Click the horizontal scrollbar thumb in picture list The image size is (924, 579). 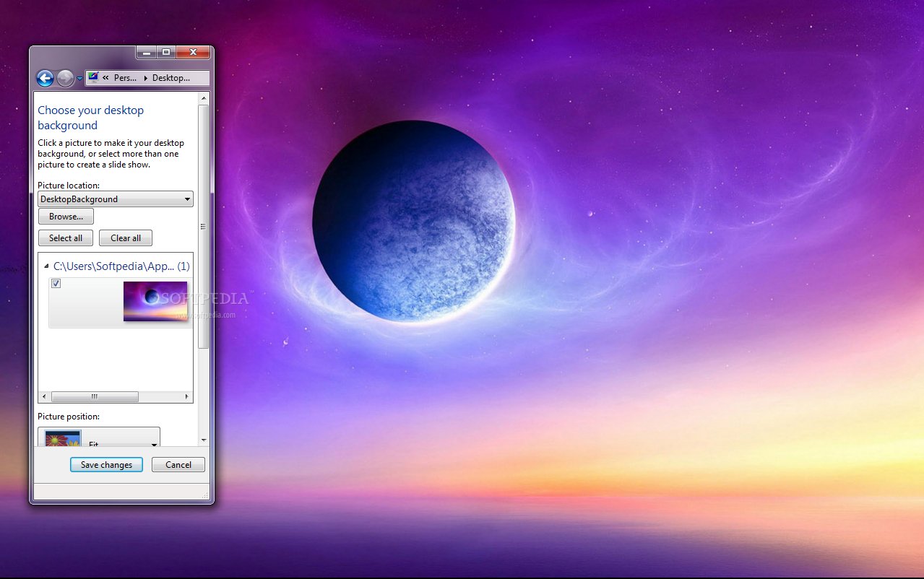(x=95, y=397)
